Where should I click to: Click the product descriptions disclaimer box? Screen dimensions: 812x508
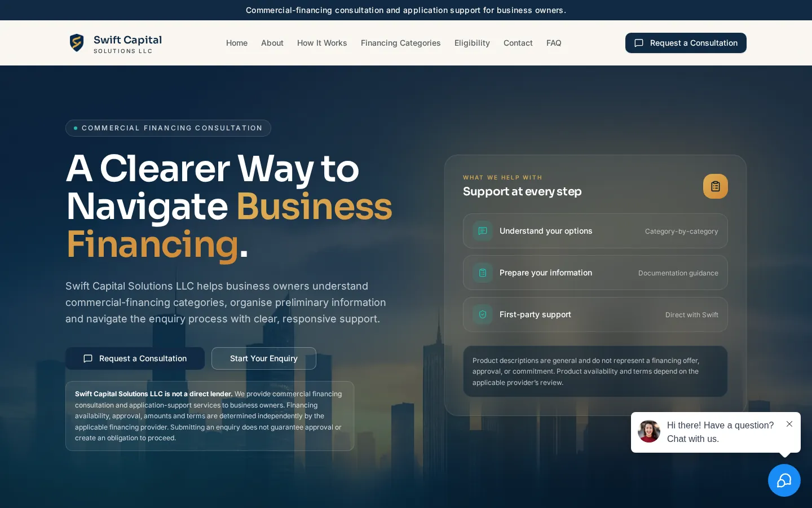click(x=595, y=371)
